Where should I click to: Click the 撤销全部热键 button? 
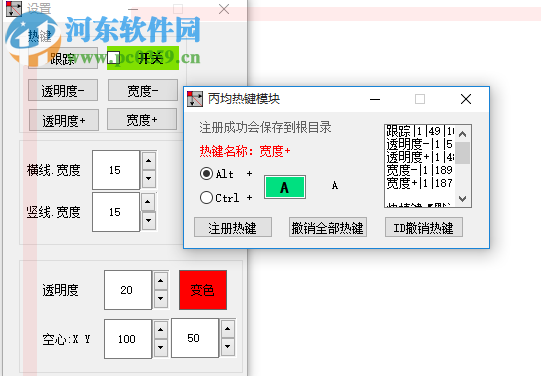pyautogui.click(x=327, y=227)
